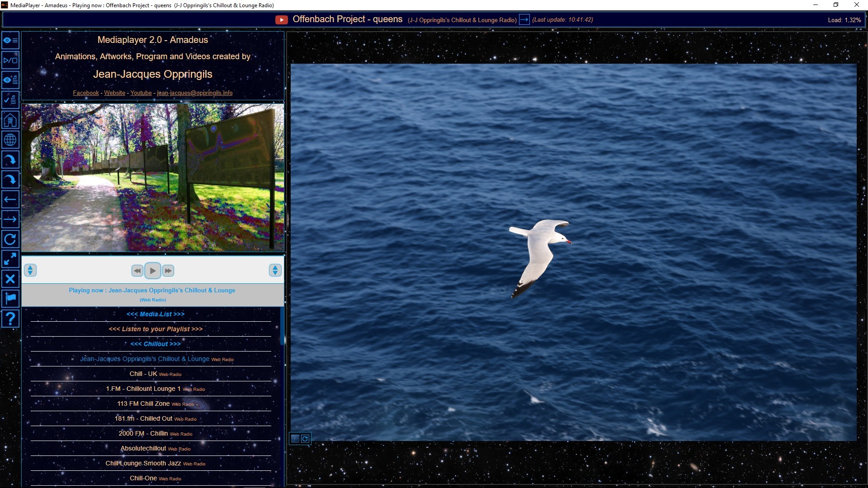The image size is (868, 488).
Task: Open the house icon in the sidebar
Action: pyautogui.click(x=10, y=120)
